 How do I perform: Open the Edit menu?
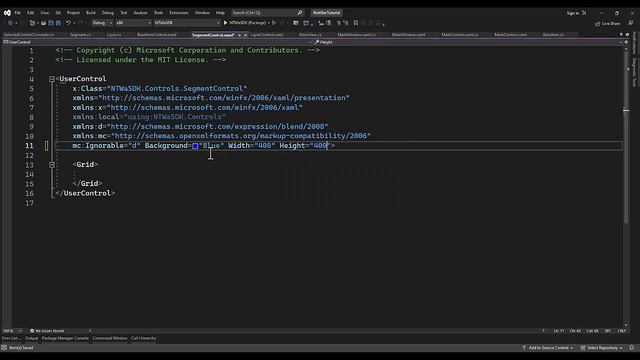(x=31, y=13)
